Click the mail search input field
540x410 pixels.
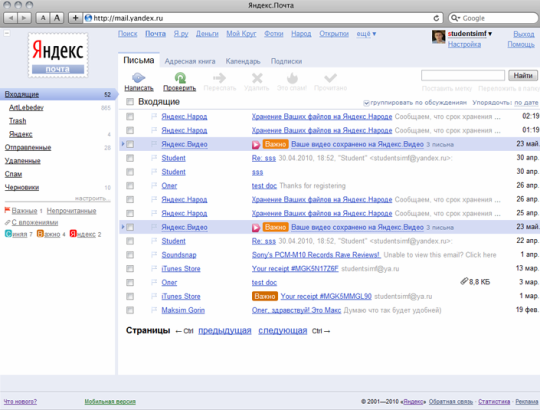click(x=463, y=75)
